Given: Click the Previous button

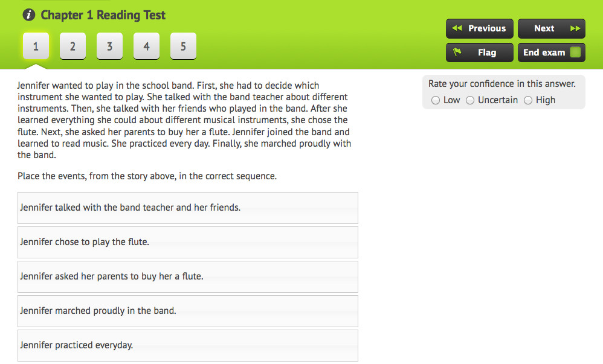Looking at the screenshot, I should (480, 28).
